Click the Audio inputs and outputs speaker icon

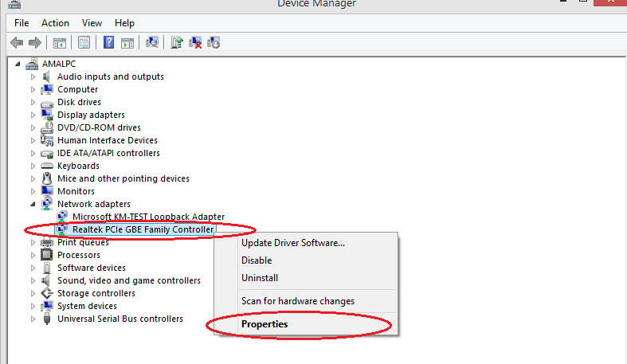click(46, 76)
